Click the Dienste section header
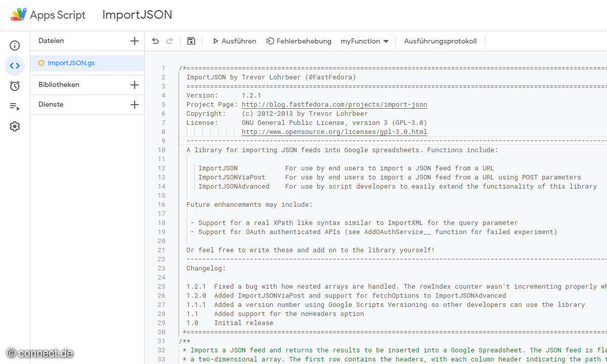Screen dimensions: 607x364 tap(51, 104)
